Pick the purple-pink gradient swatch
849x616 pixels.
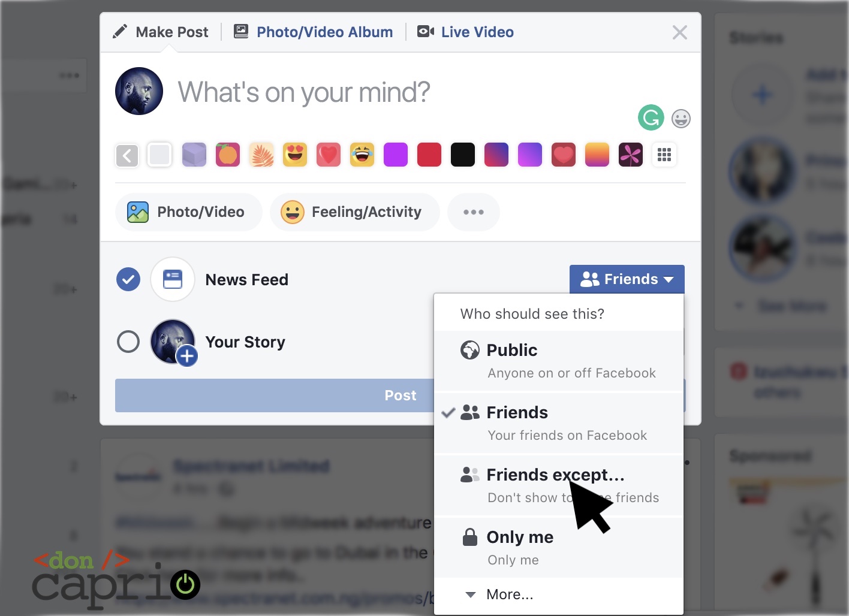(530, 155)
